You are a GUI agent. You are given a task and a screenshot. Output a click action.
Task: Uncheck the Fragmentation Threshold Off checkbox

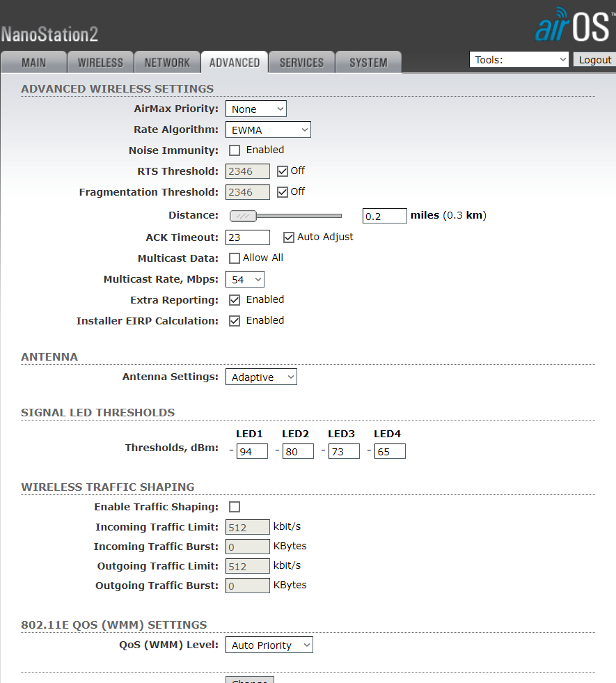pos(283,192)
